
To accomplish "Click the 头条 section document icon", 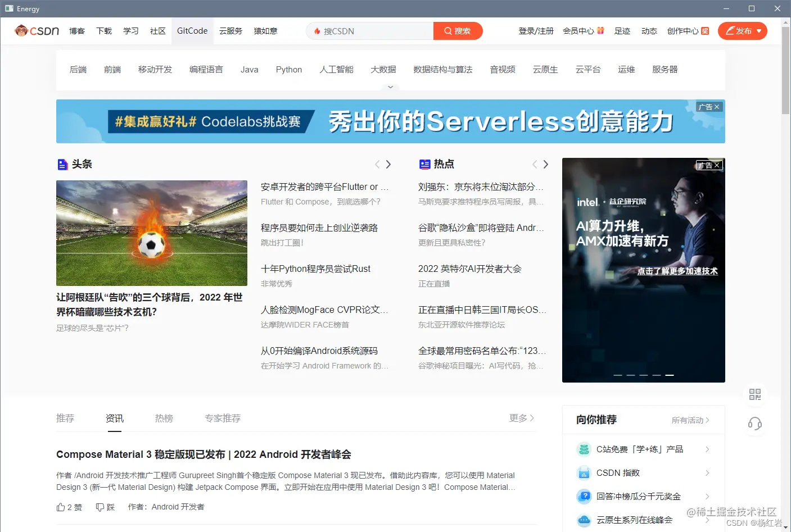I will click(x=62, y=164).
